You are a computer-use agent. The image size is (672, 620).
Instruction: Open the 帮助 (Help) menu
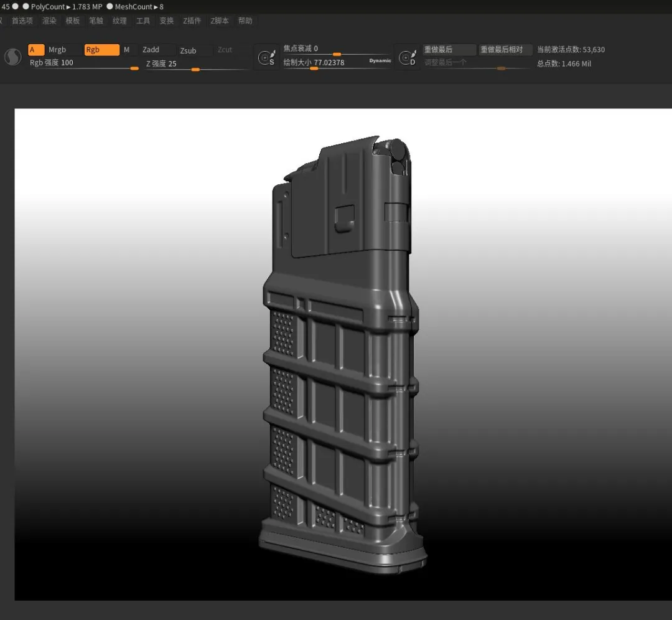245,21
